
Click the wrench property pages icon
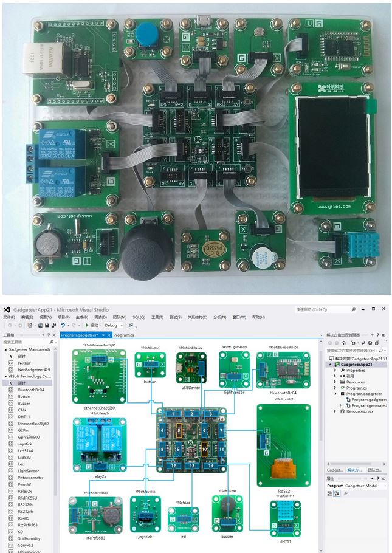(x=346, y=493)
